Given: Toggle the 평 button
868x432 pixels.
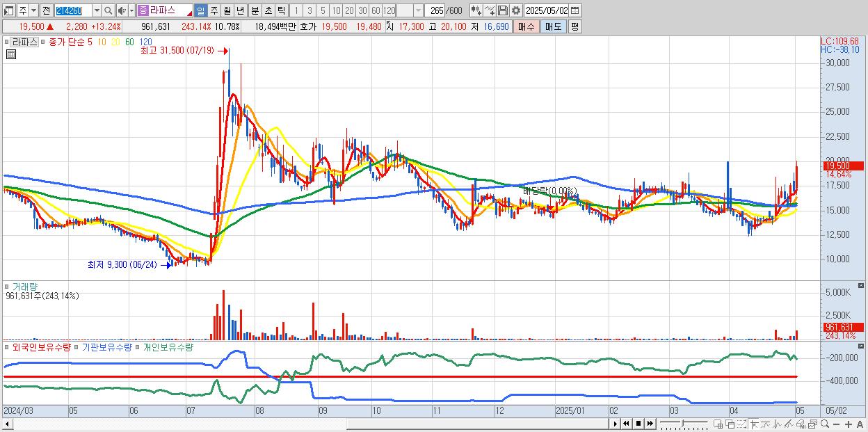Looking at the screenshot, I should [x=574, y=26].
